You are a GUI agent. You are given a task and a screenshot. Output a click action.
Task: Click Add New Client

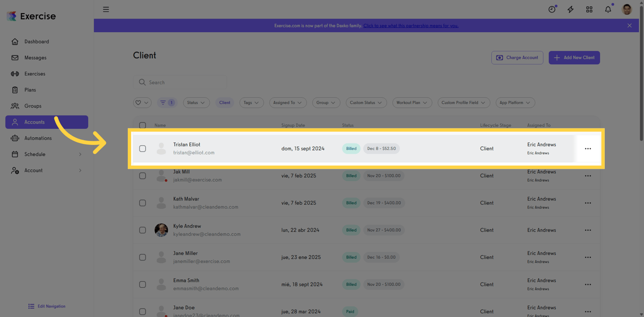574,58
